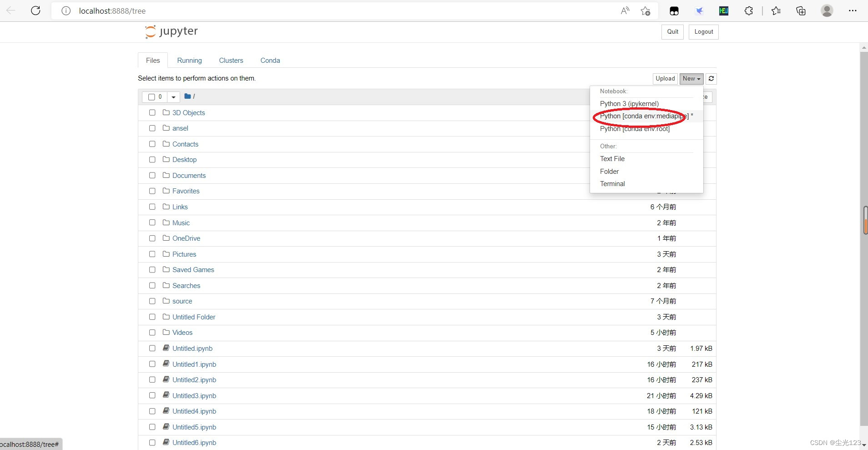Click the green extension icon in browser toolbar

point(724,11)
